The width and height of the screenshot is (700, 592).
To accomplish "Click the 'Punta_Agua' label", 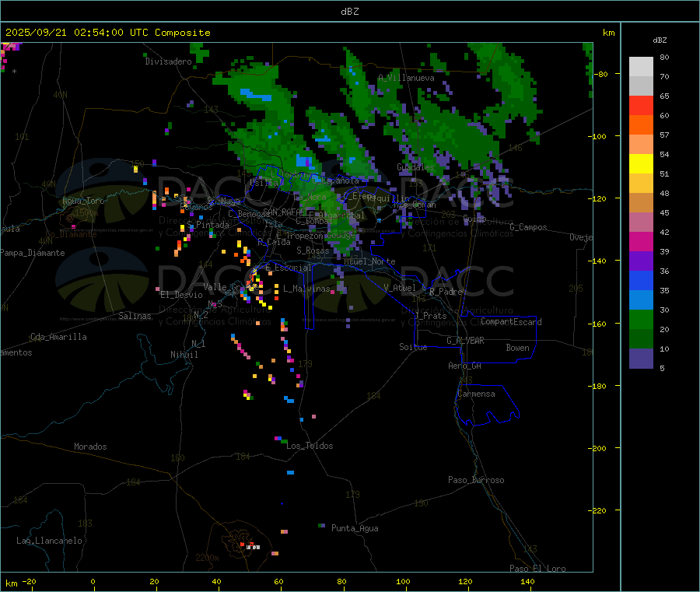I will (x=355, y=528).
